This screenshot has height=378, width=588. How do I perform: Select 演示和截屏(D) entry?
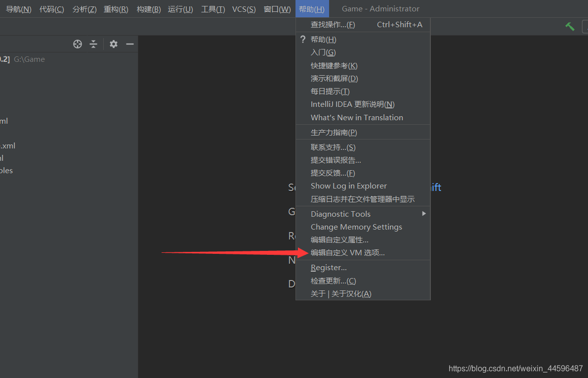(x=363, y=79)
